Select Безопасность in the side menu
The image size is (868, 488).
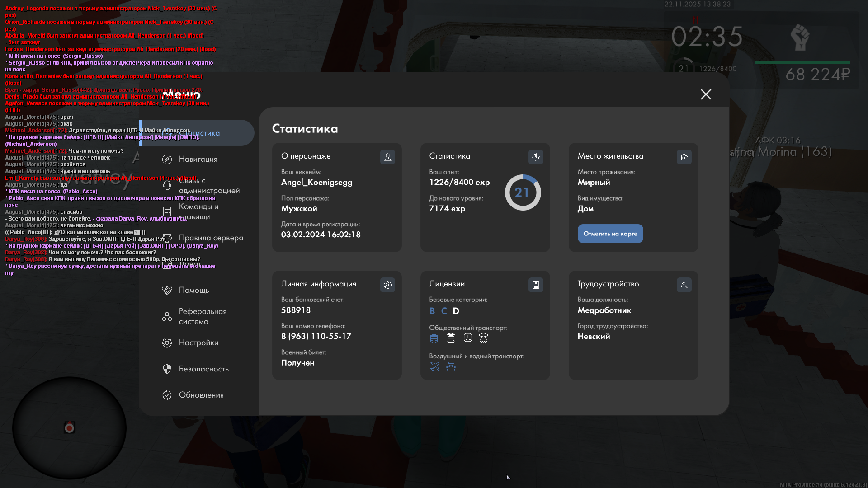[x=203, y=369]
